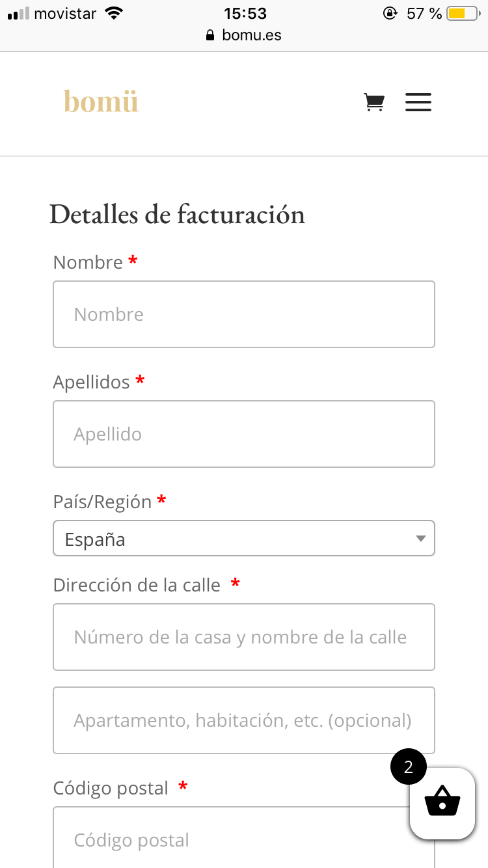Focus the Nombre input field
Image resolution: width=488 pixels, height=868 pixels.
click(244, 314)
